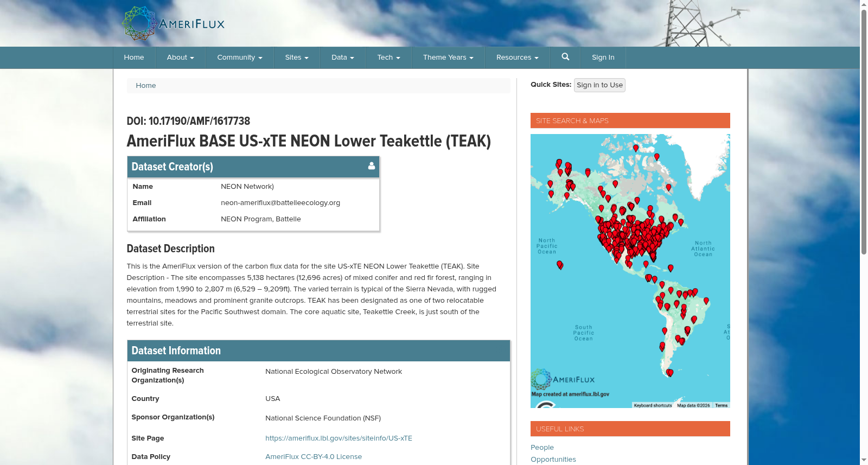Expand the Community dropdown menu
This screenshot has height=465, width=868.
(x=240, y=58)
